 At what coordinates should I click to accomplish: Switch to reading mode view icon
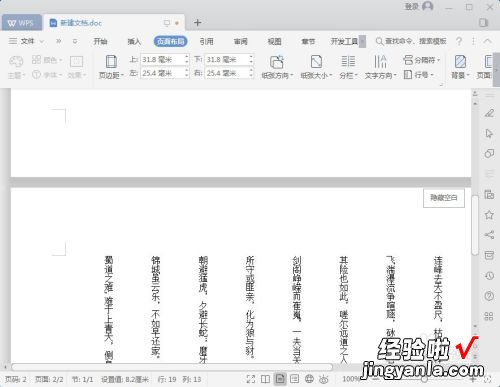tap(265, 379)
